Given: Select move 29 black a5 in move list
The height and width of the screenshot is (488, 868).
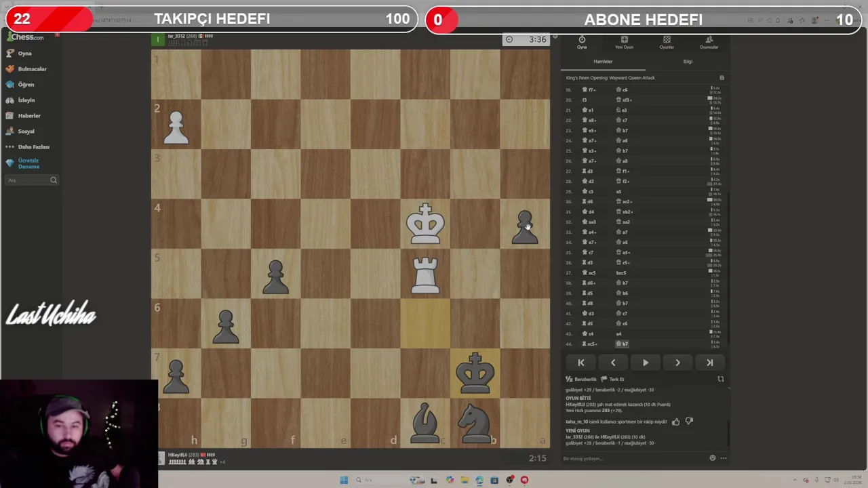Looking at the screenshot, I should (618, 191).
